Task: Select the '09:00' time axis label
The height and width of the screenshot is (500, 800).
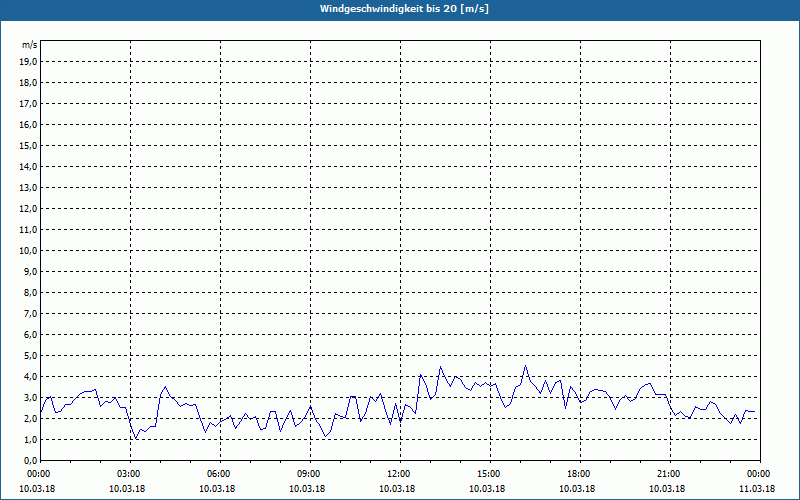Action: pos(310,474)
